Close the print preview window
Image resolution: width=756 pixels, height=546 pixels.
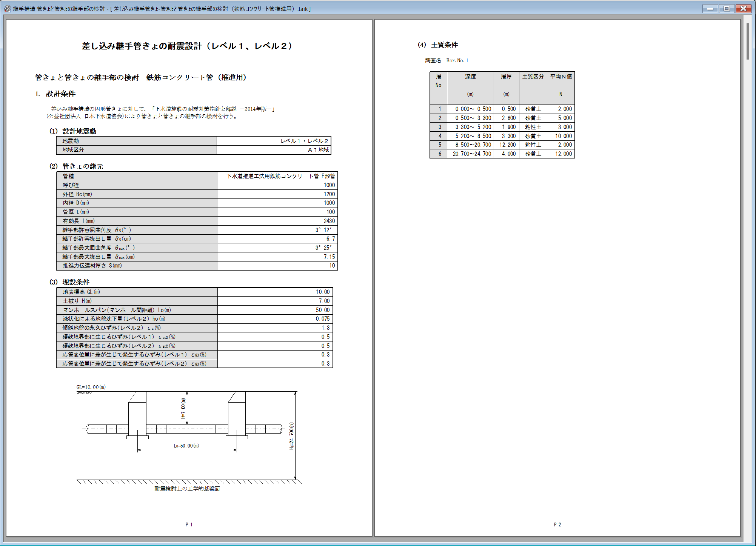pyautogui.click(x=743, y=9)
